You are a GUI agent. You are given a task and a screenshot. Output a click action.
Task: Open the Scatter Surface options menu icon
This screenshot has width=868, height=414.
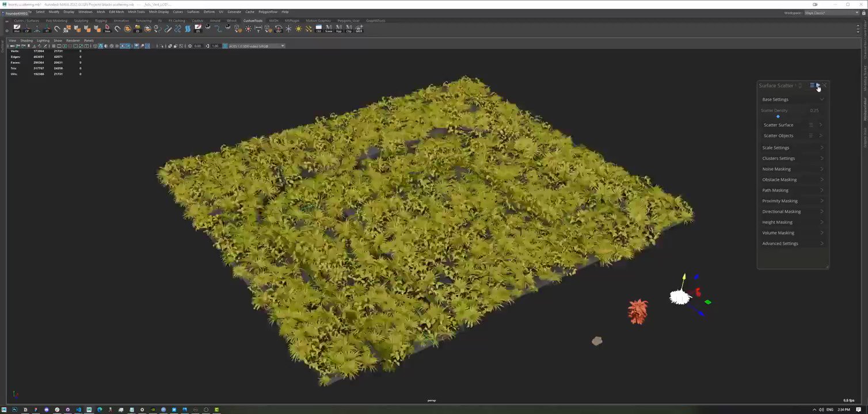[x=811, y=125]
